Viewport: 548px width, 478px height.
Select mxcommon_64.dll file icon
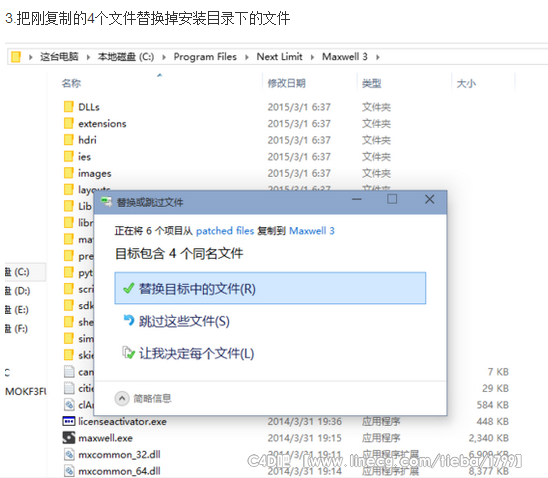tap(69, 471)
